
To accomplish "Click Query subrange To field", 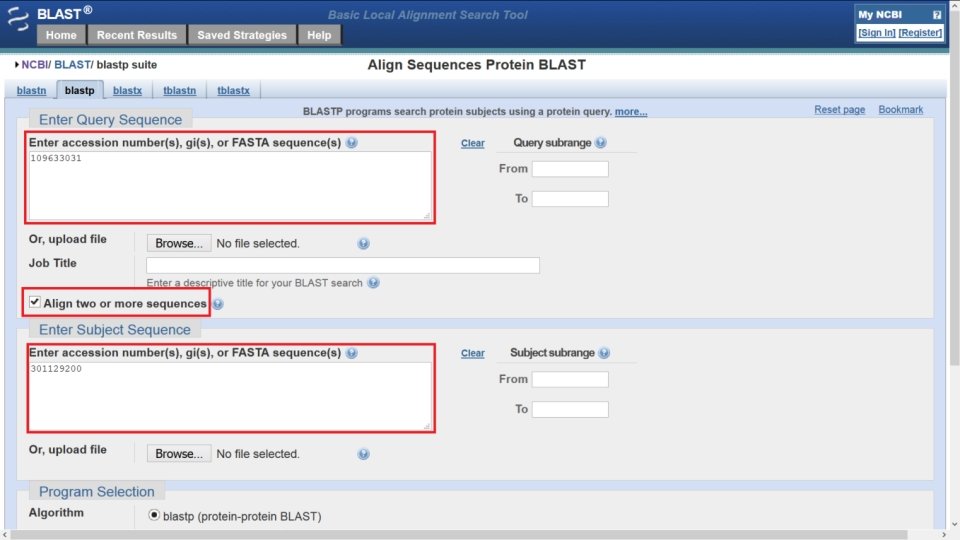I will [x=570, y=199].
